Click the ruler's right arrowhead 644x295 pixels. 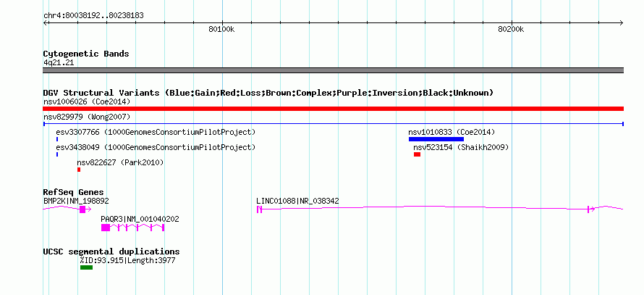(621, 23)
